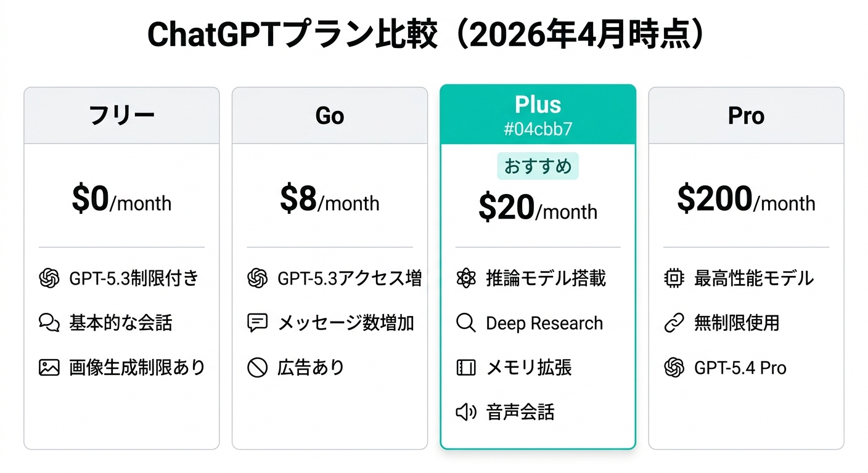This screenshot has width=868, height=473.
Task: Click the chip icon beside 最高性能モデル
Action: pyautogui.click(x=674, y=278)
